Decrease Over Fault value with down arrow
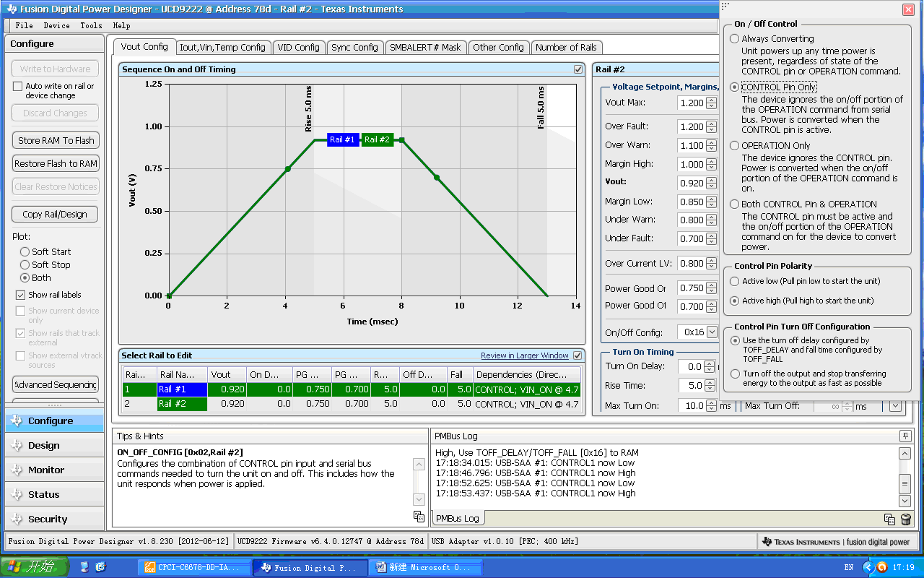Viewport: 924px width, 578px height. point(712,130)
